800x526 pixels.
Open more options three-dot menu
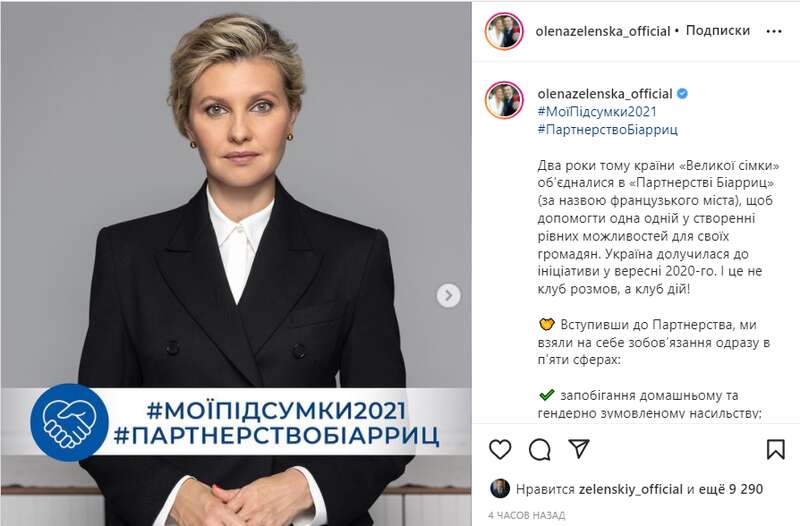click(774, 31)
